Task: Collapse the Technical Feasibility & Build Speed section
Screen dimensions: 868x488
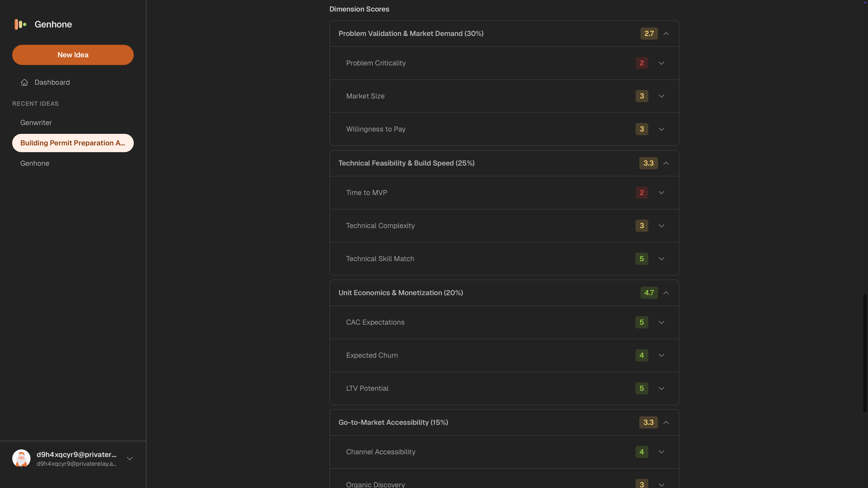Action: pos(666,163)
